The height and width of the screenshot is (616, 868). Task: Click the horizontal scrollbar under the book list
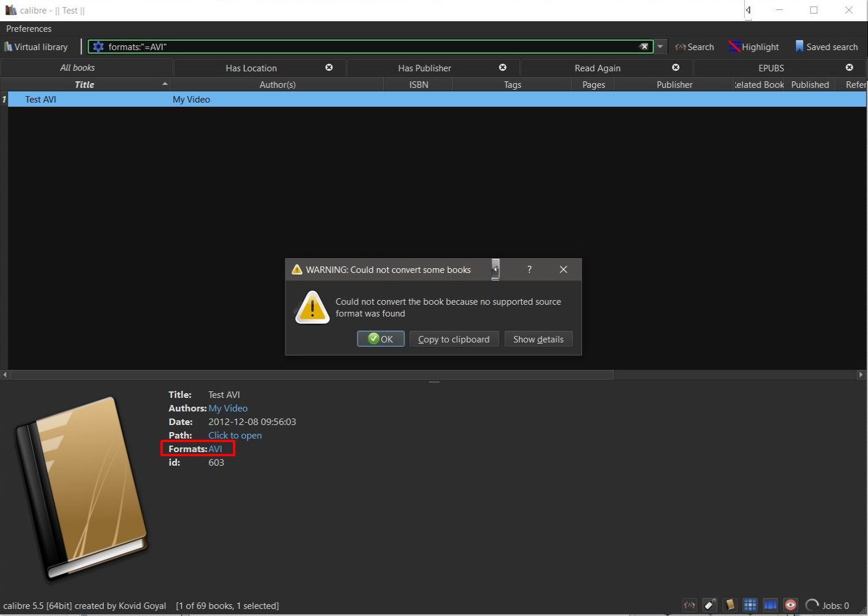coord(312,374)
